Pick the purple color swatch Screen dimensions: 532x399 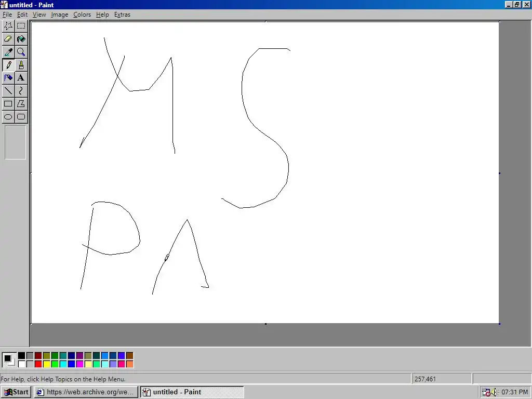tap(79, 355)
